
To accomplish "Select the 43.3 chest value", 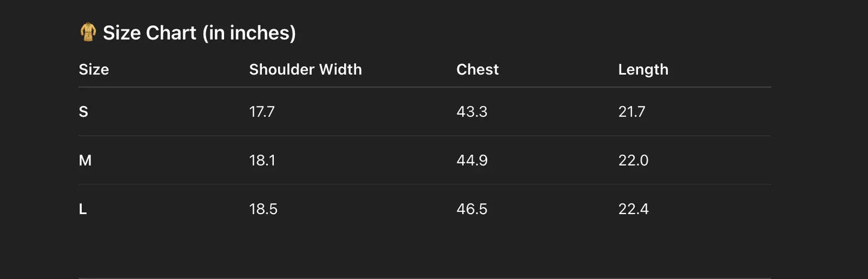I will (472, 112).
